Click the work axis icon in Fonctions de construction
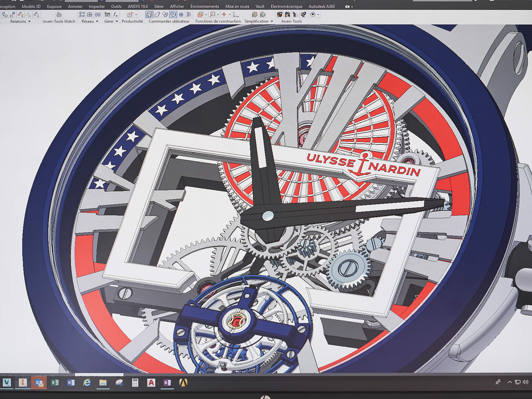Viewport: 532px width, 399px height. 212,14
